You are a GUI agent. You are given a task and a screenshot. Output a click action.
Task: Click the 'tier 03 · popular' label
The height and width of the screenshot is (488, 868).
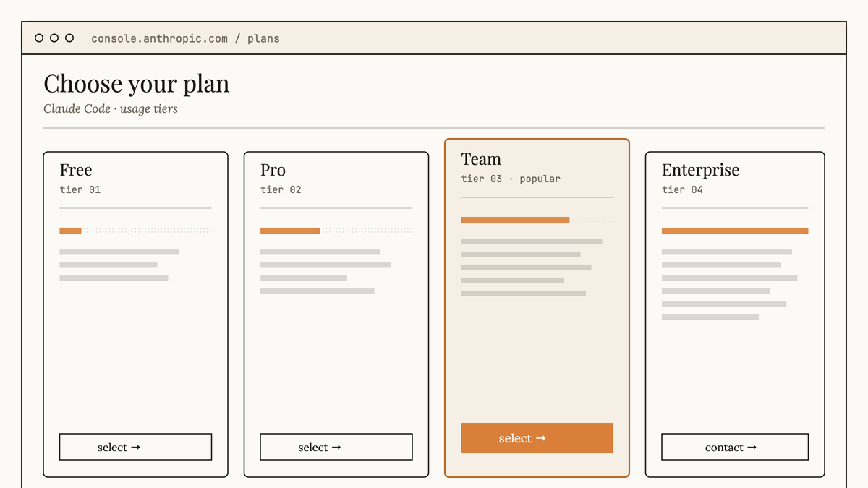click(x=511, y=179)
